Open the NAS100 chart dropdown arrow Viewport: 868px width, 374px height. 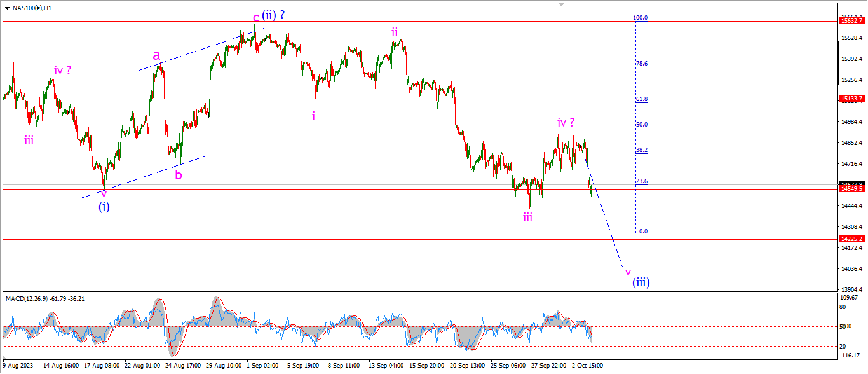(7, 8)
